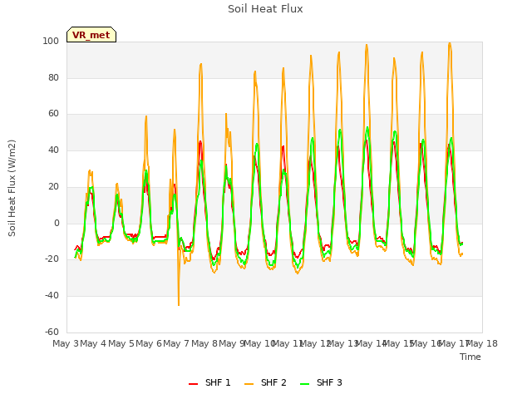Viewport: 532px width, 399px height.
Task: Click the VR_met annotation label
Action: coord(91,35)
